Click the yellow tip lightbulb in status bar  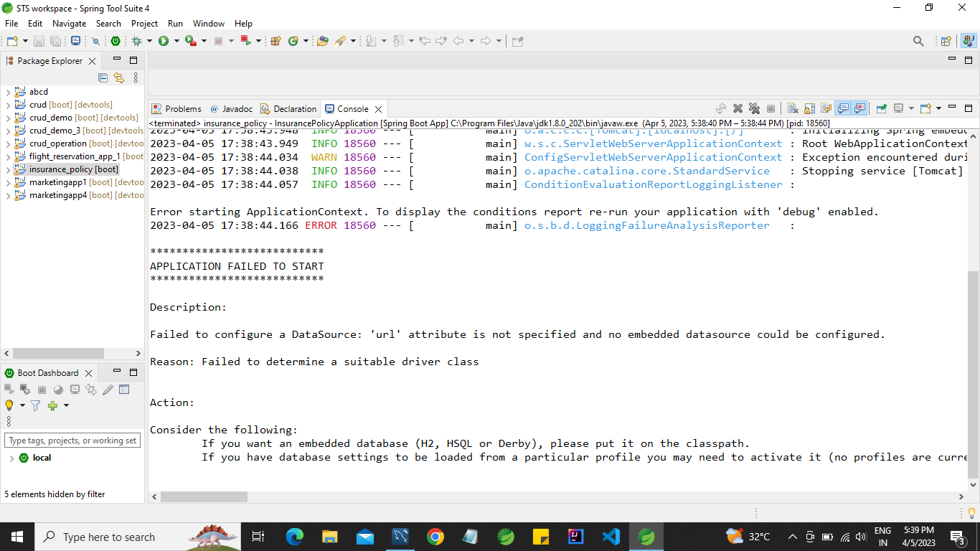tap(971, 512)
